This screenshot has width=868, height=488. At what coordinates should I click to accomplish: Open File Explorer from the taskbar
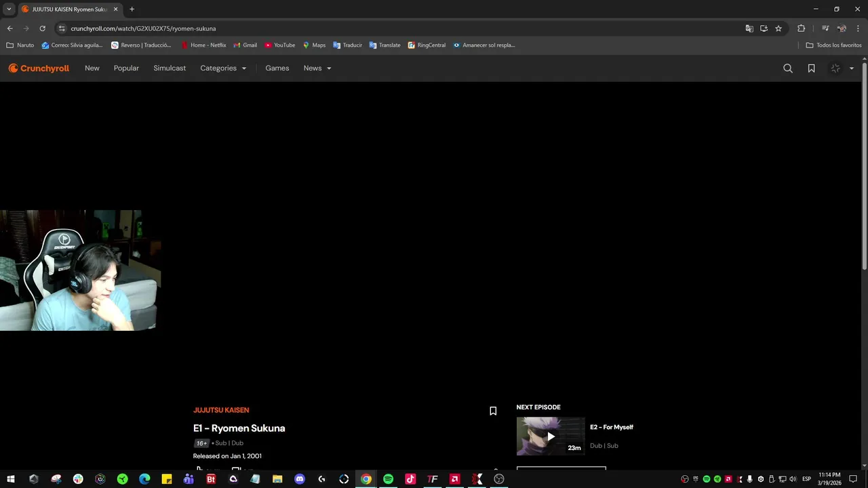tap(277, 479)
